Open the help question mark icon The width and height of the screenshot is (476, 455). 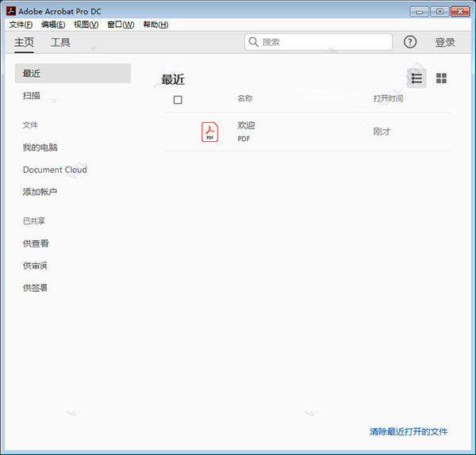(410, 42)
